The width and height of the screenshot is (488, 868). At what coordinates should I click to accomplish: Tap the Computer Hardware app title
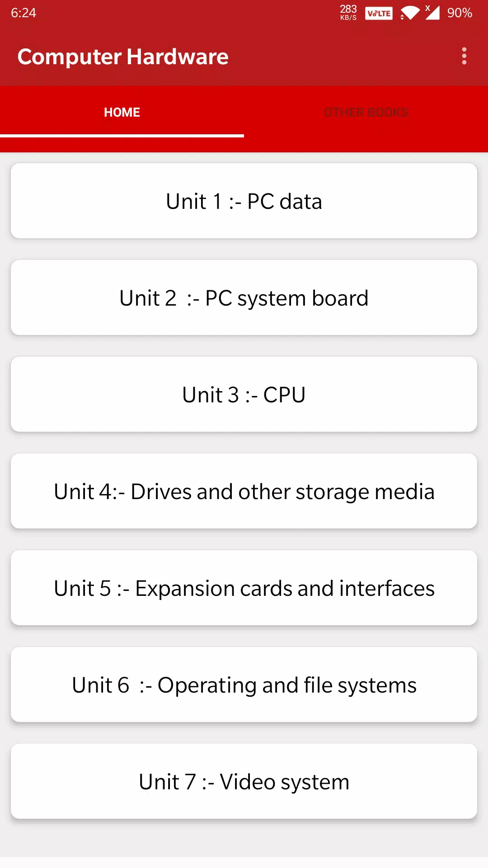(123, 57)
